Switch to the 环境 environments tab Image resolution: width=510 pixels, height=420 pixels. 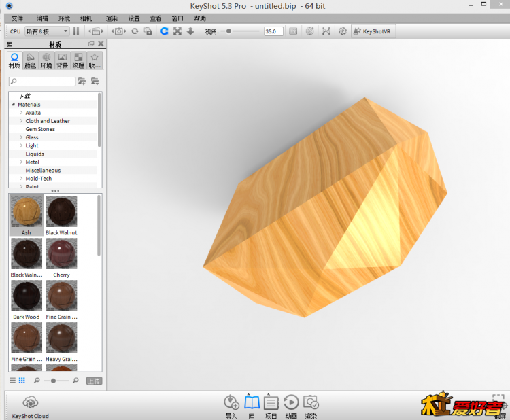[46, 60]
